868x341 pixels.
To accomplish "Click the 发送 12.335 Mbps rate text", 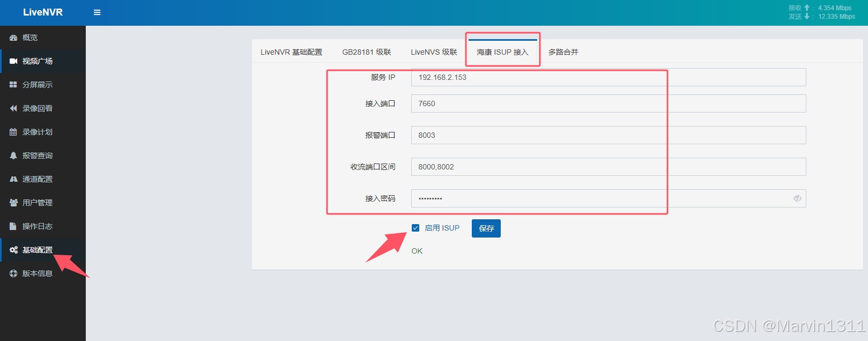I will pos(821,17).
